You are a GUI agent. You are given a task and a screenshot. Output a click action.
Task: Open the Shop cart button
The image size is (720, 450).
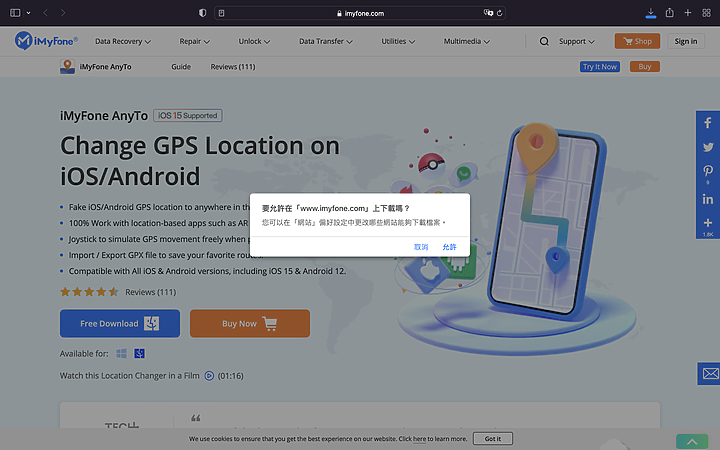[x=637, y=41]
